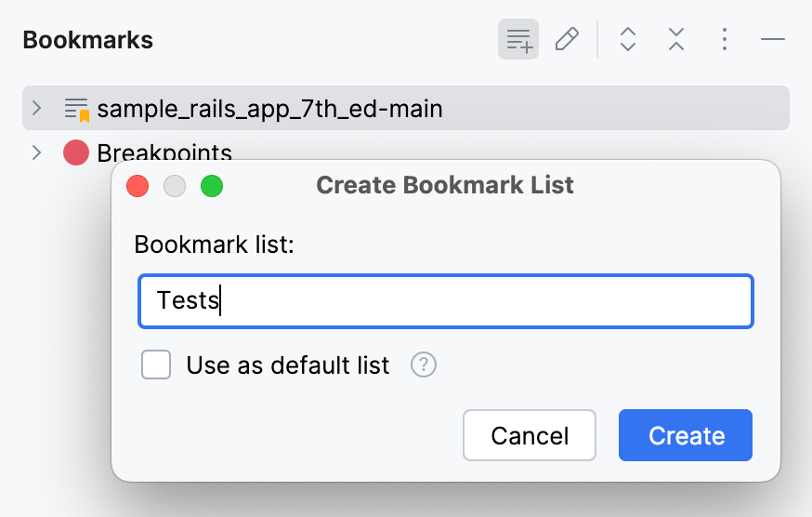The height and width of the screenshot is (517, 812).
Task: Collapse all bookmark nodes
Action: point(676,40)
